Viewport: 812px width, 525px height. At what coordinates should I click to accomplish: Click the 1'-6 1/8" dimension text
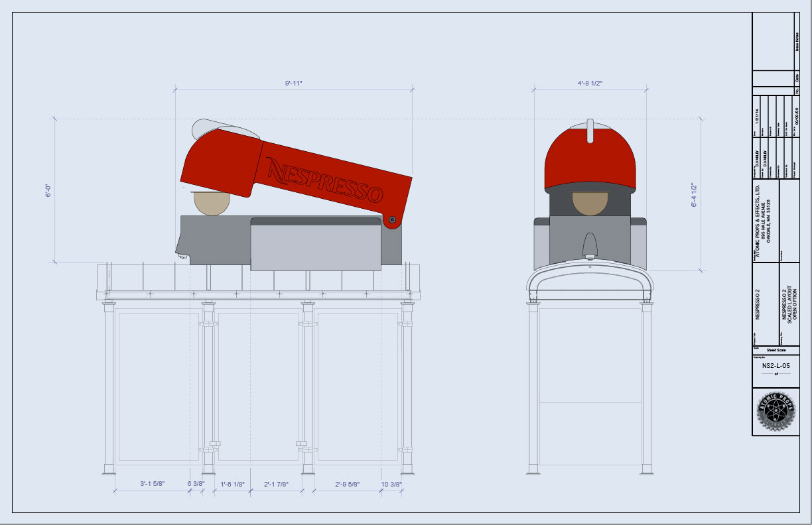233,485
